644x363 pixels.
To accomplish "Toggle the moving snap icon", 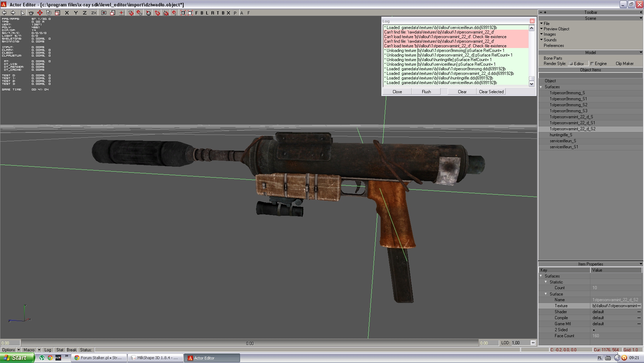I will (x=148, y=13).
